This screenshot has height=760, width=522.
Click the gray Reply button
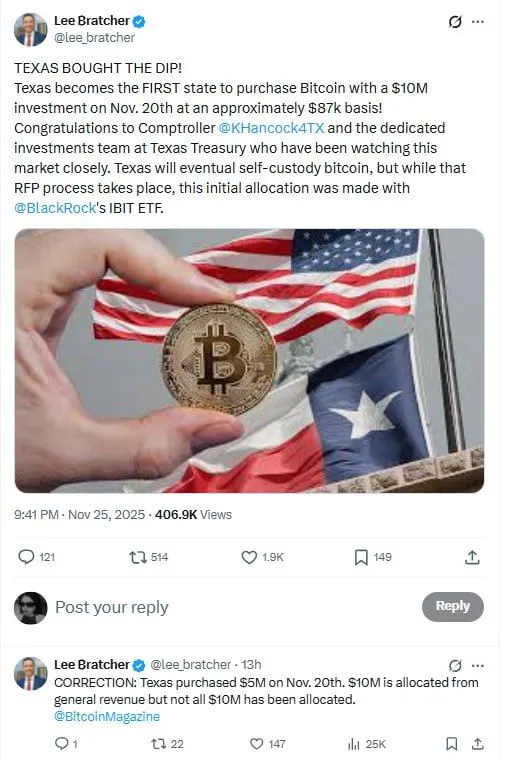(453, 606)
